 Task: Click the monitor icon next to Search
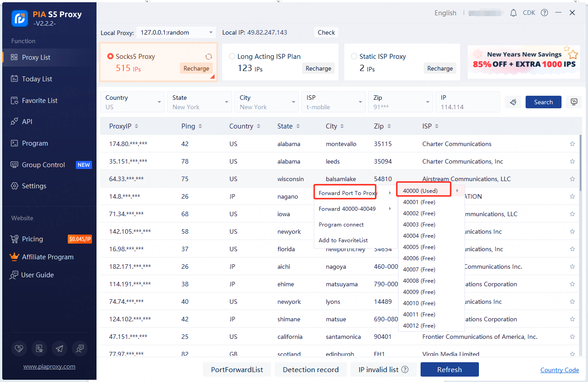[574, 102]
